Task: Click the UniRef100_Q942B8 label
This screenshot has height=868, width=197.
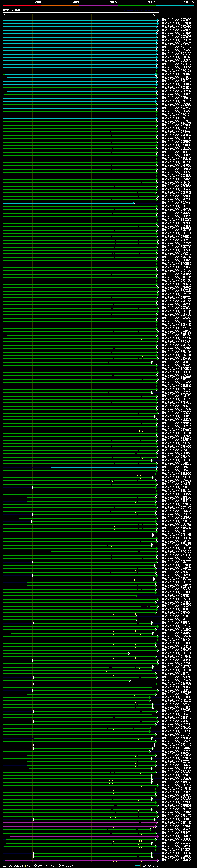Action: 177,846
